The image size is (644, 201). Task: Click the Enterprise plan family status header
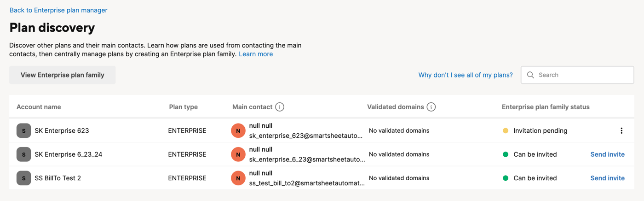click(546, 107)
